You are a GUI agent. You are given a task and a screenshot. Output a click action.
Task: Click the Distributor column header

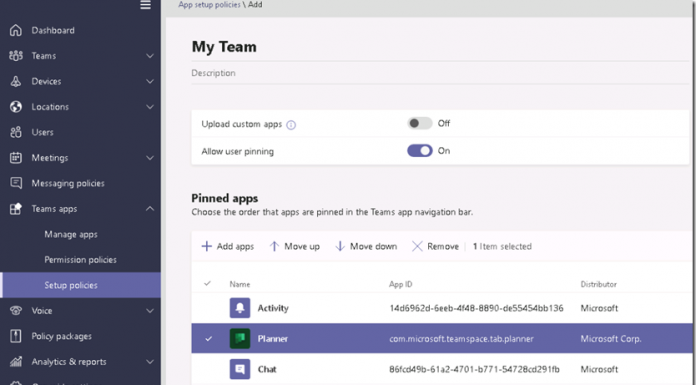598,284
